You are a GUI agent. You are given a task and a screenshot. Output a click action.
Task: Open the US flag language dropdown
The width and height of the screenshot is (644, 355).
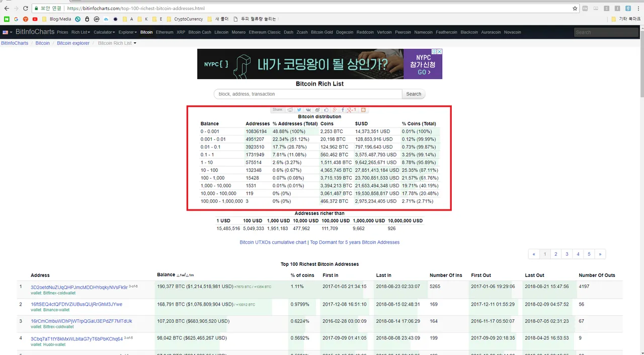click(x=7, y=32)
